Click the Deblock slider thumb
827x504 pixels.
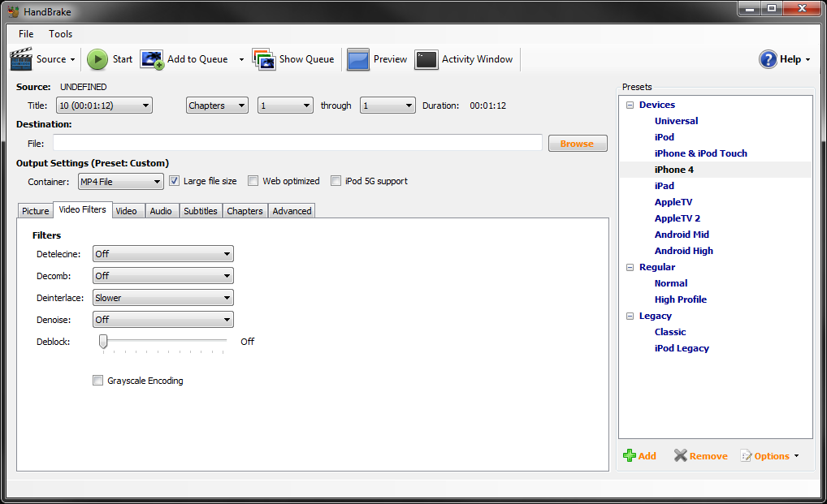(x=103, y=341)
